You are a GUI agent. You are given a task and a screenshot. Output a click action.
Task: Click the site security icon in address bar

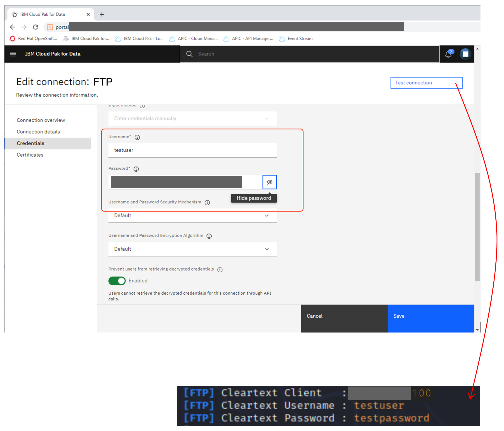click(x=50, y=27)
